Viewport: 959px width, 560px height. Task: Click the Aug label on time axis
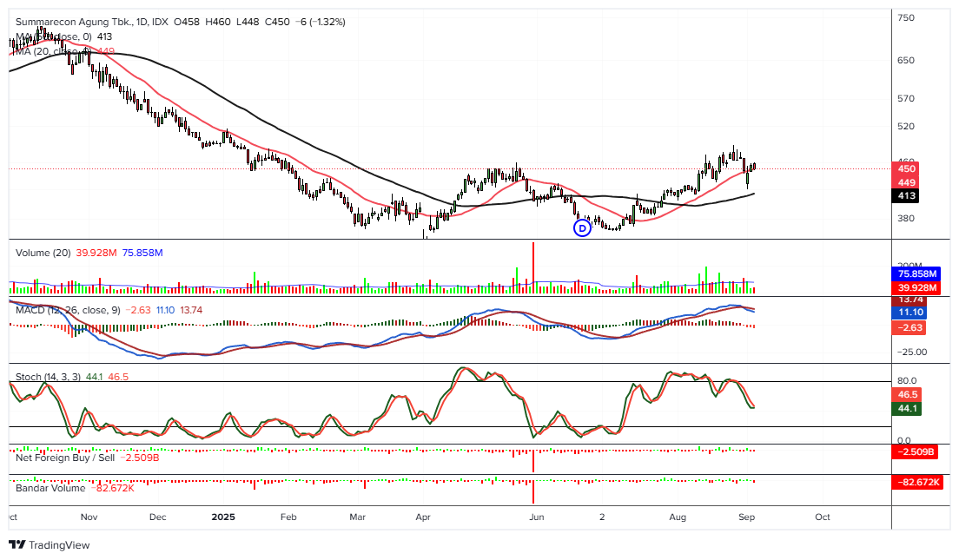point(677,517)
